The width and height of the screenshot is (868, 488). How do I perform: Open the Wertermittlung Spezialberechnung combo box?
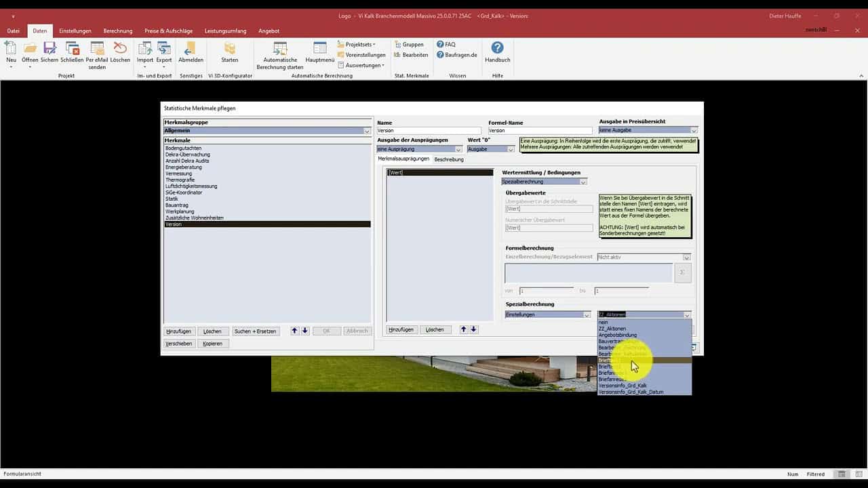click(583, 182)
